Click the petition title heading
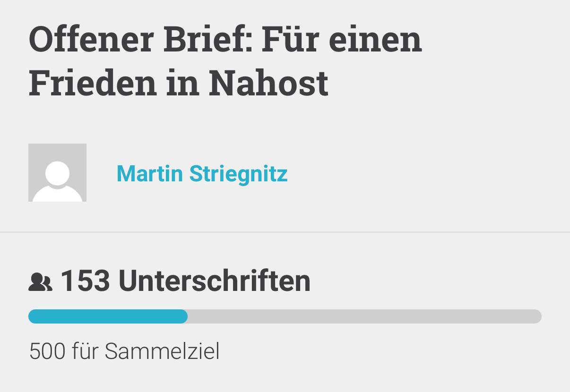Viewport: 570px width, 392px height. [225, 60]
